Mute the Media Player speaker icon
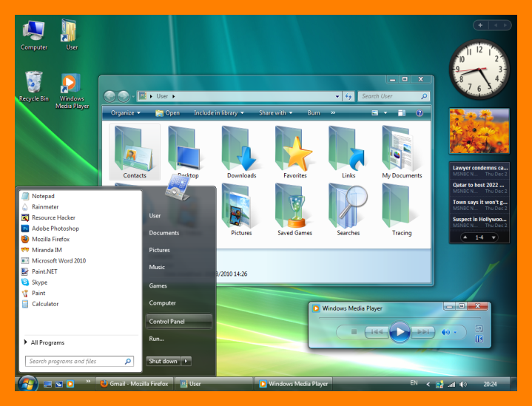Viewport: 532px width, 406px height. coord(445,332)
